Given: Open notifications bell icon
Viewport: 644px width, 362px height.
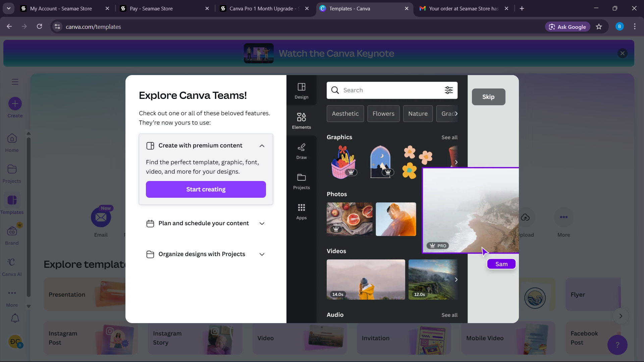Looking at the screenshot, I should (x=15, y=318).
